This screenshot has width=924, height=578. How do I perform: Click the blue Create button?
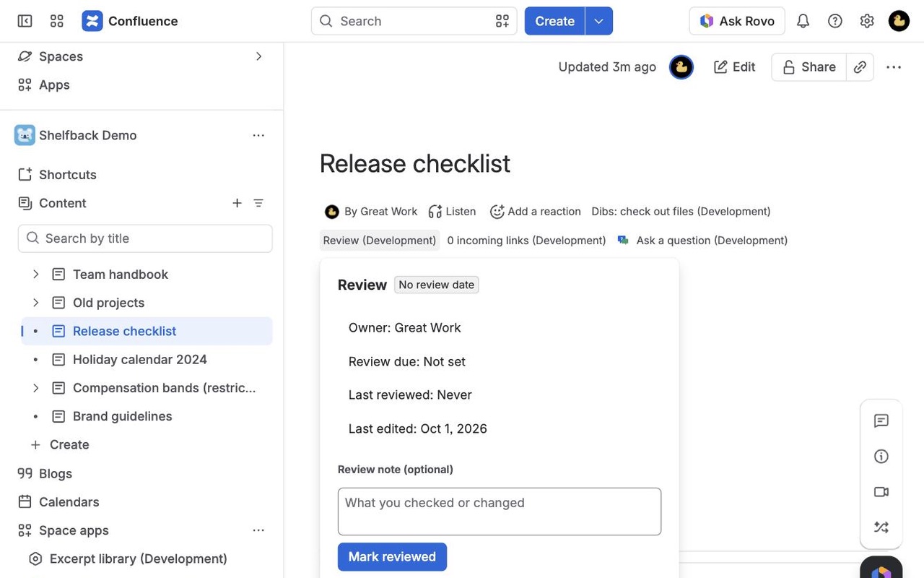[554, 21]
